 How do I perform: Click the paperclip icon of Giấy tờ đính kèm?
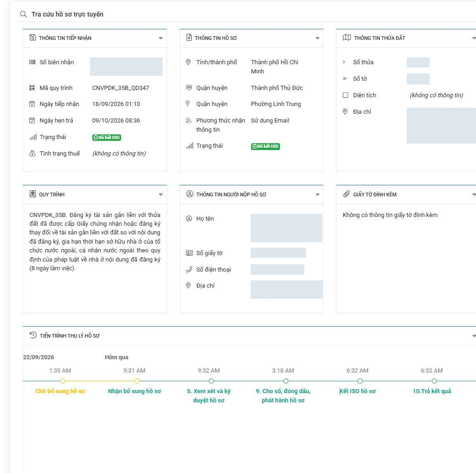pos(347,194)
